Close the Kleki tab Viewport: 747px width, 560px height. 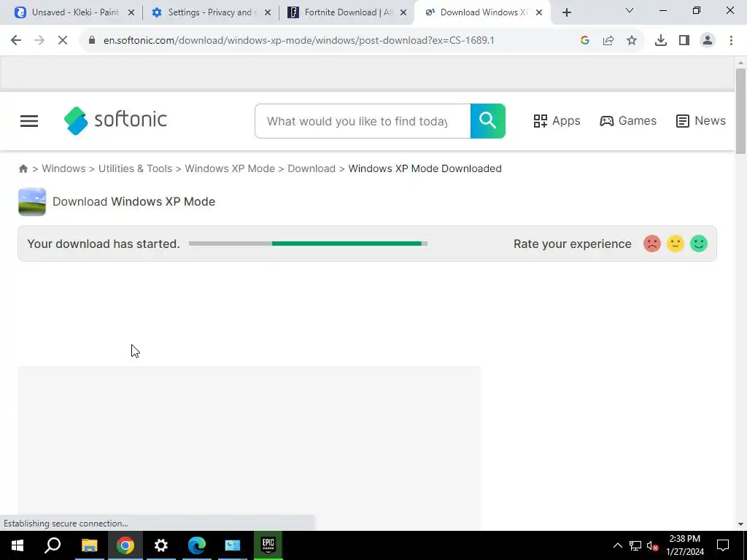coord(131,13)
